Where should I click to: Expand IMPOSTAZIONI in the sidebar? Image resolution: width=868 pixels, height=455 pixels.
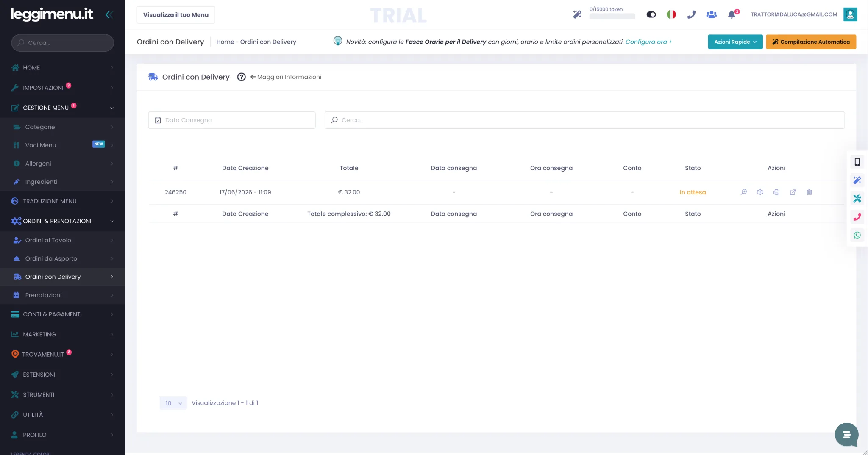(63, 88)
